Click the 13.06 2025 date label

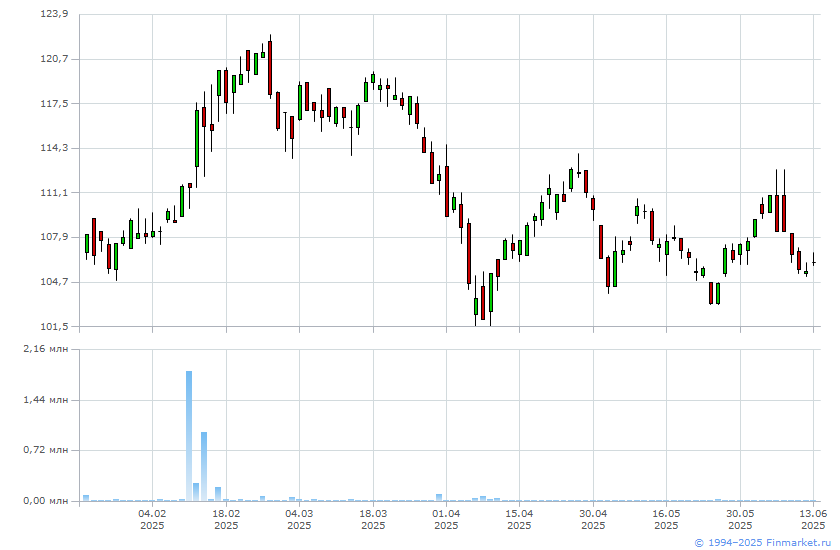(x=813, y=519)
